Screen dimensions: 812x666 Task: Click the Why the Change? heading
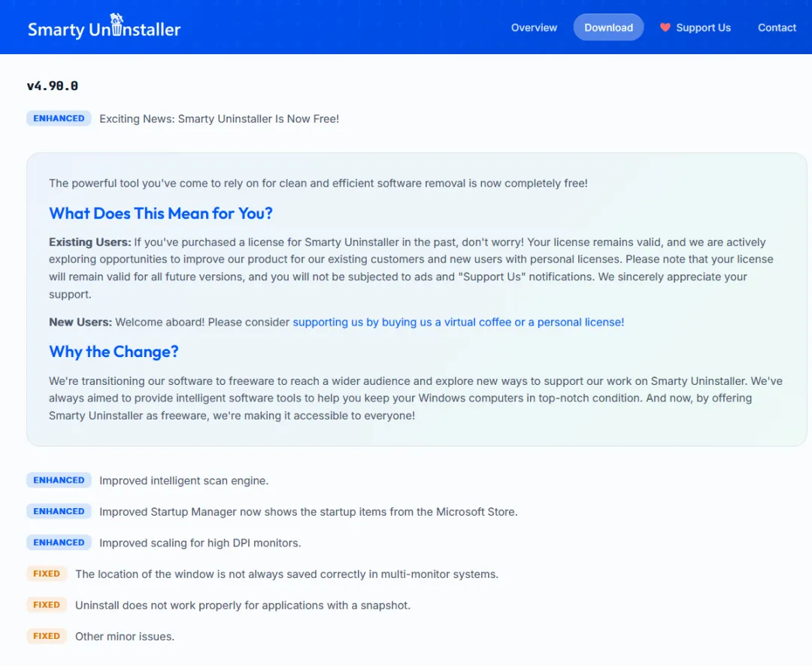click(114, 352)
